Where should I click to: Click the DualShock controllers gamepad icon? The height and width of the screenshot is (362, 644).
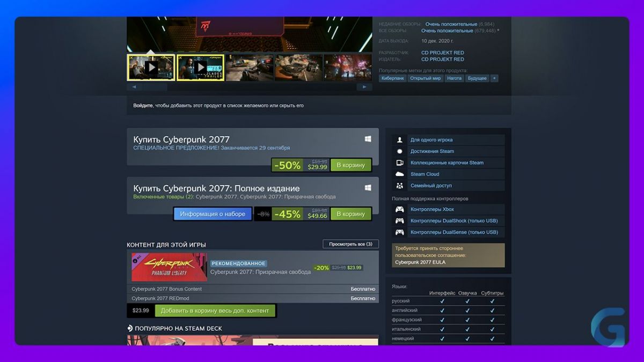[400, 220]
